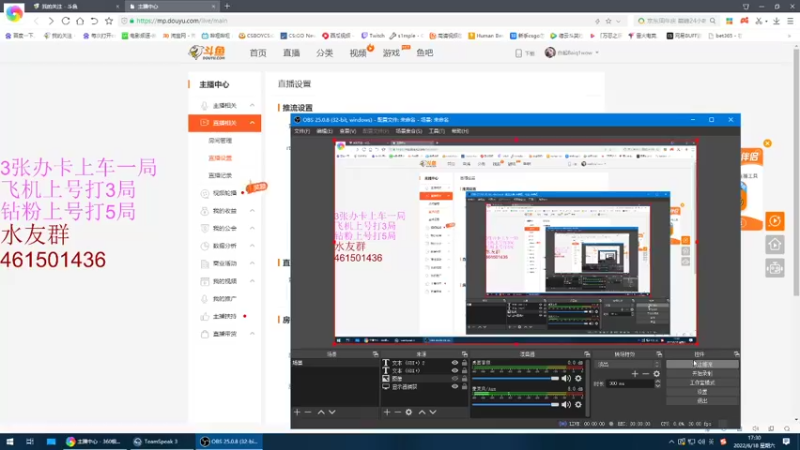Click 开始推流 start streaming button

(702, 364)
